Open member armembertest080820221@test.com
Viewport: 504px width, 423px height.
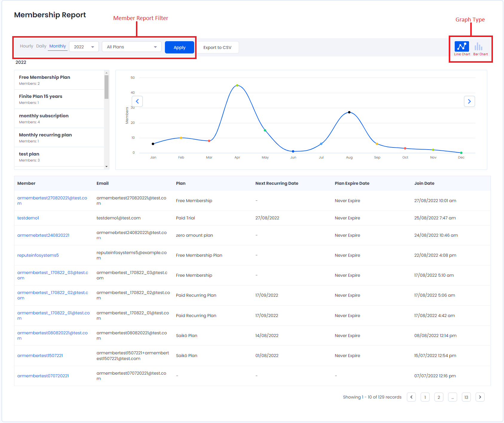(x=53, y=336)
